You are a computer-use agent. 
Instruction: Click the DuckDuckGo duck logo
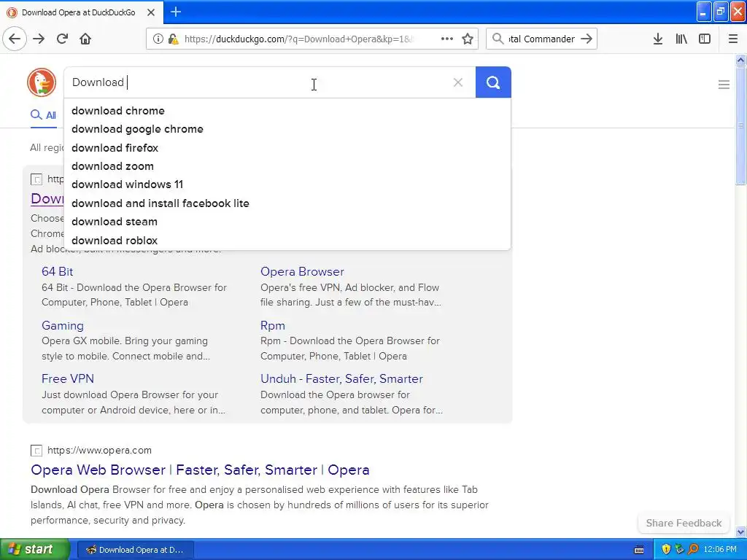[42, 82]
